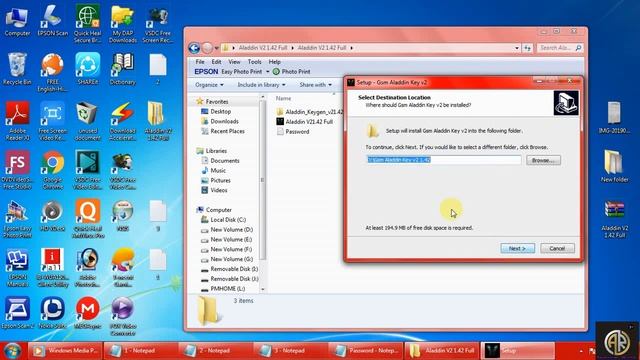Open File menu in Explorer
The image size is (640, 360).
click(200, 62)
